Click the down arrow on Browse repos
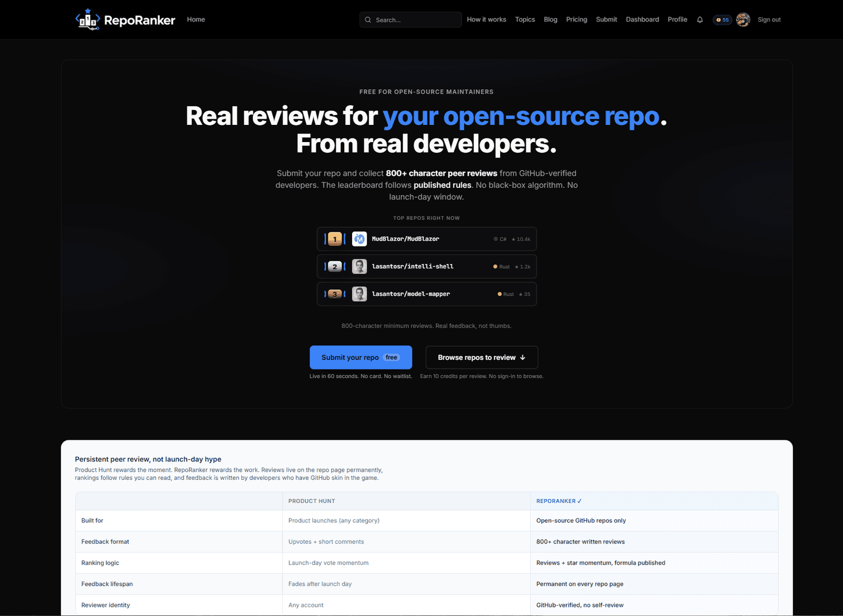 [523, 358]
